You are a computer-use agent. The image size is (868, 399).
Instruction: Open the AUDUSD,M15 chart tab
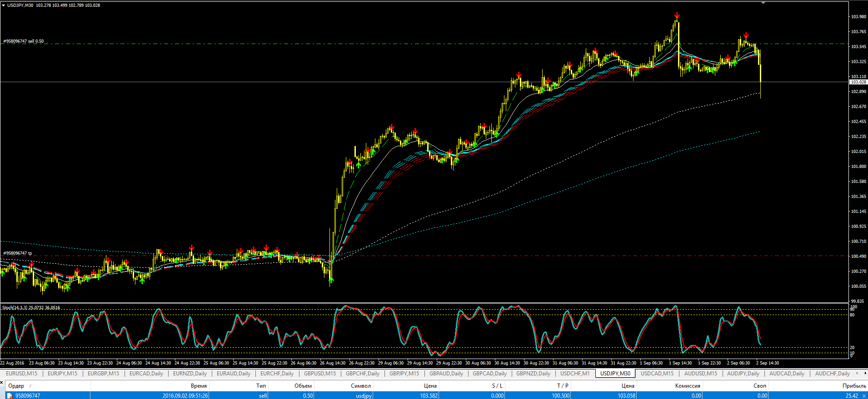pos(701,374)
